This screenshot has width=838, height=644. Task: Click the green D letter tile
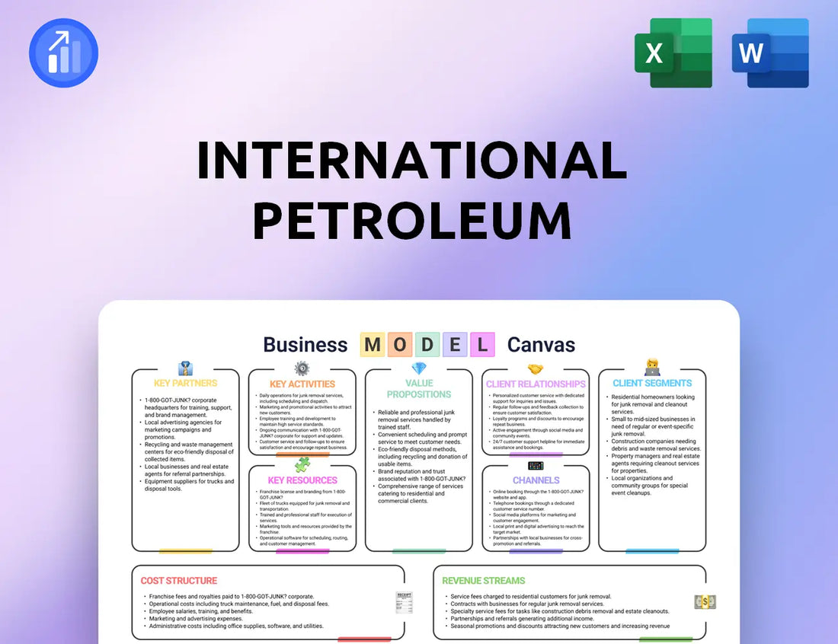427,345
